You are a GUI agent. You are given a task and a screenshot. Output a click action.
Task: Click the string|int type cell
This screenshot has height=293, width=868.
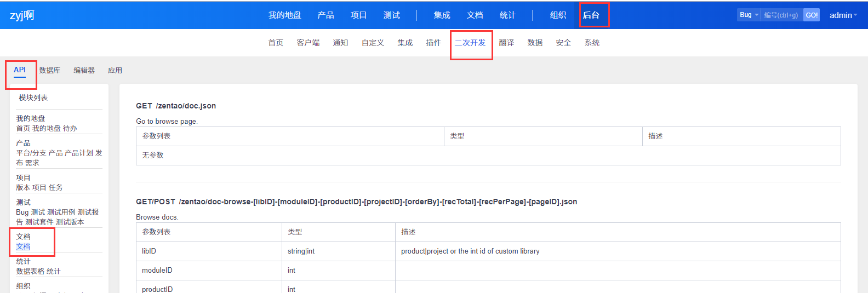click(339, 251)
